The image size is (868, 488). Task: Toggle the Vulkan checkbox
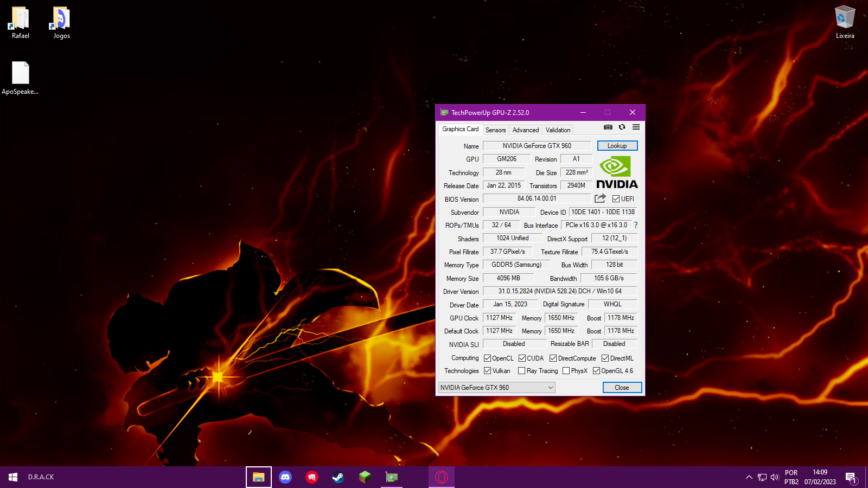(x=487, y=371)
